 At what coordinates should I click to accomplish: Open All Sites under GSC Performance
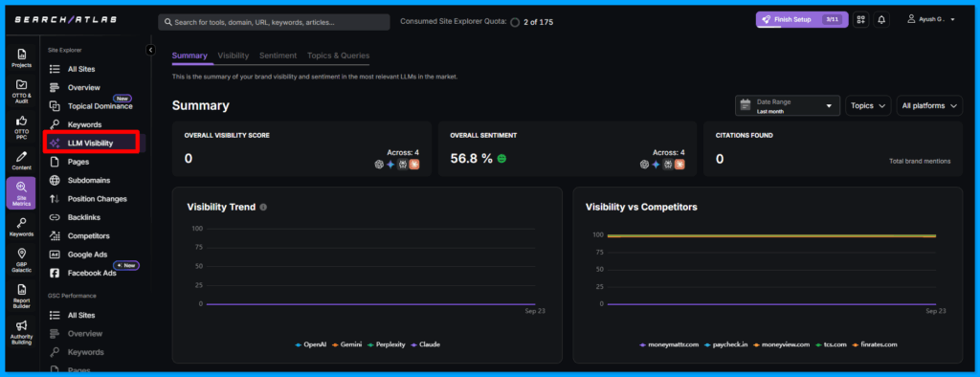pos(81,315)
